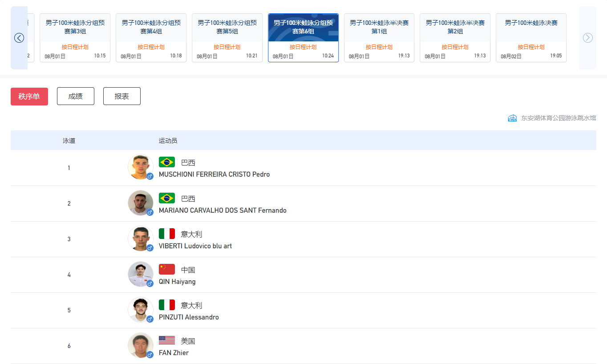Click the male gender icon on lane 5 photo
607x364 pixels.
150,319
